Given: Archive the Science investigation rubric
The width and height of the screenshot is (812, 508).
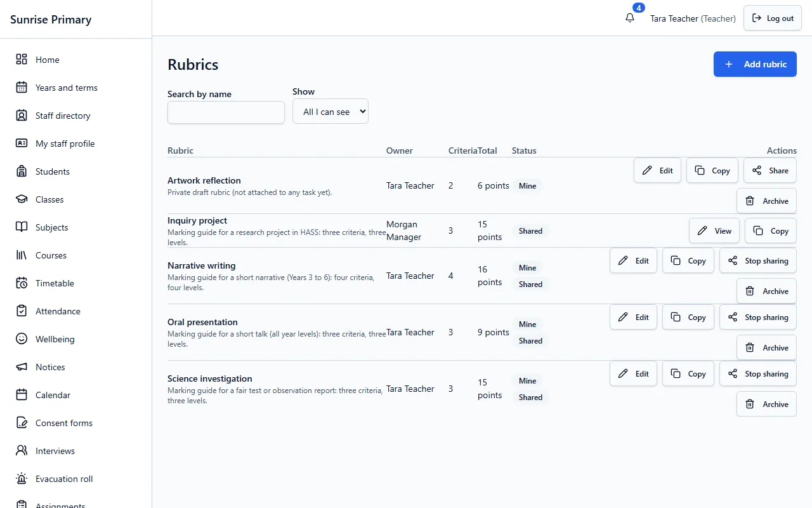Looking at the screenshot, I should (x=766, y=404).
